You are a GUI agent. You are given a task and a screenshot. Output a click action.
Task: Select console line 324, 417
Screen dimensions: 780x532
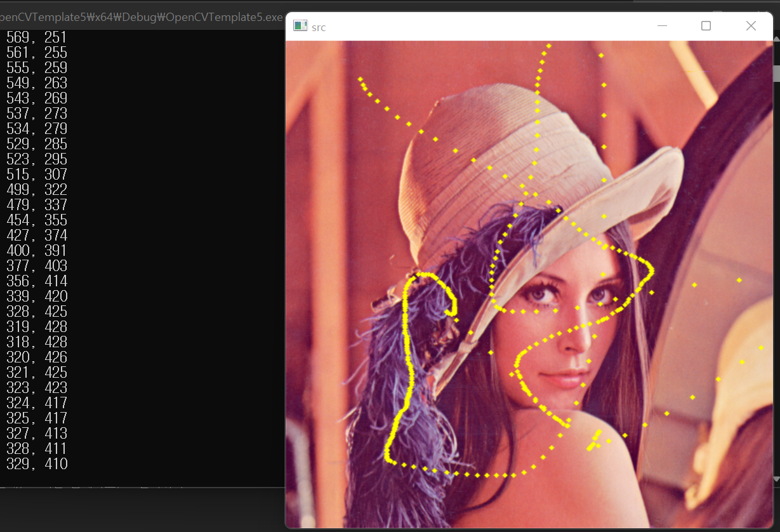[x=36, y=403]
